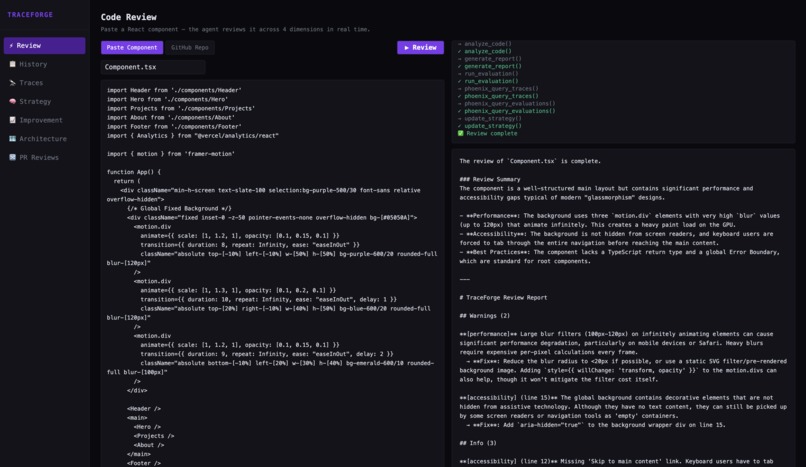Click the History clipboard icon
Image resolution: width=806 pixels, height=467 pixels.
[x=12, y=64]
